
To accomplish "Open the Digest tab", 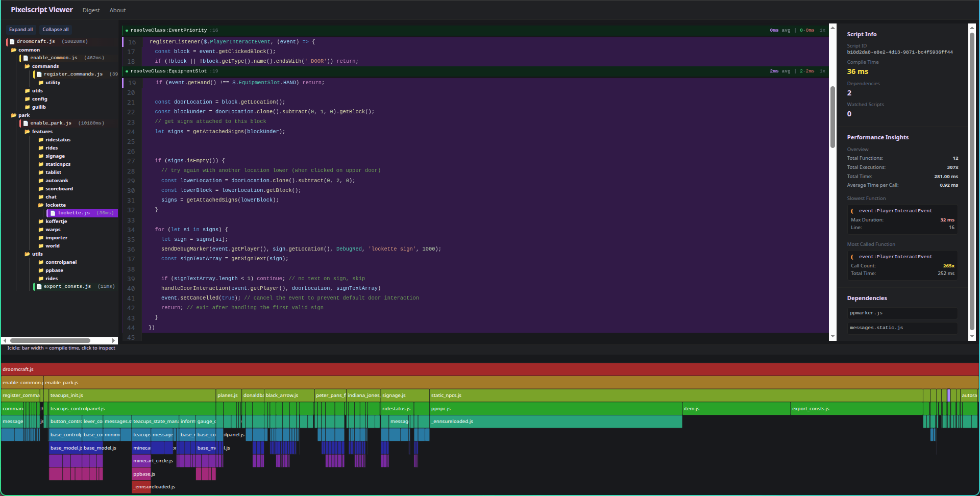I will [91, 10].
